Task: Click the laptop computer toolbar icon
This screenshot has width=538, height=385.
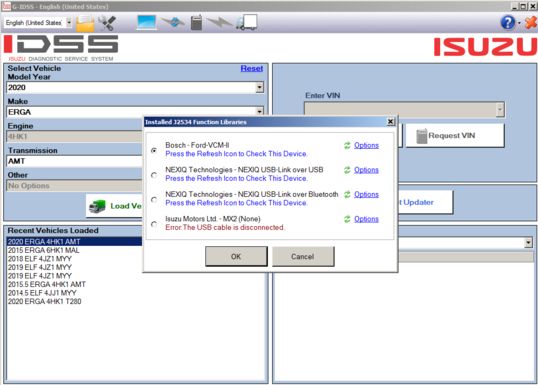Action: point(147,23)
